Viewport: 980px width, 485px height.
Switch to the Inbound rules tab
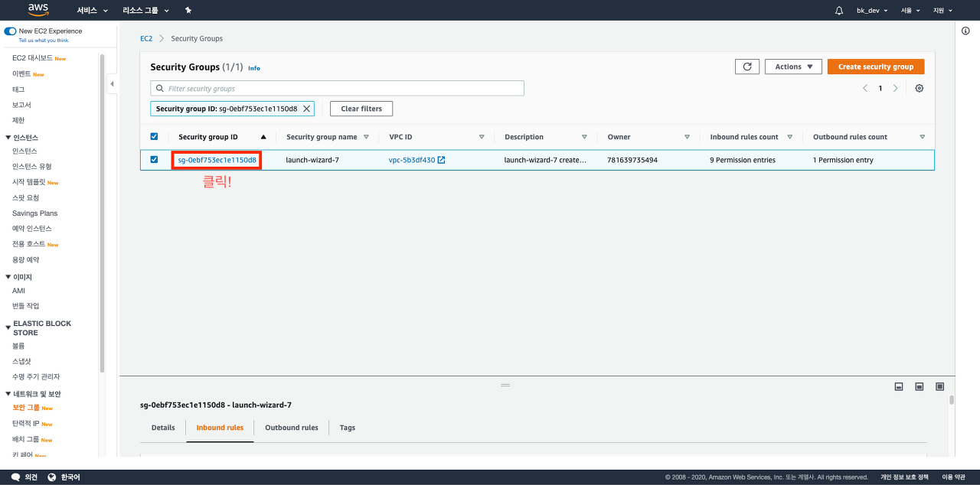220,428
